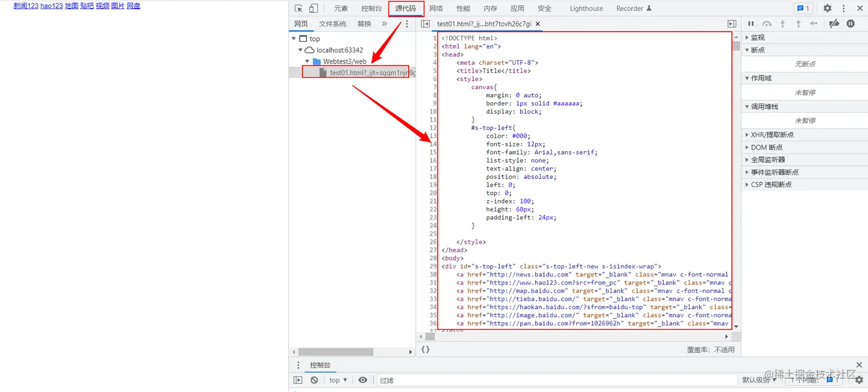The image size is (868, 392).
Task: Open DevTools customize three-dot menu
Action: (x=844, y=9)
